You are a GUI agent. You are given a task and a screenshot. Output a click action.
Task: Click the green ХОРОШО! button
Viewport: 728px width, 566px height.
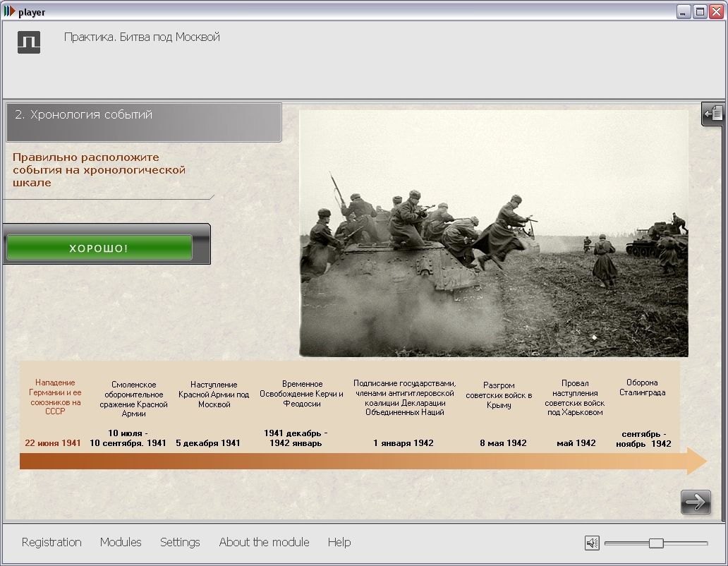click(99, 248)
